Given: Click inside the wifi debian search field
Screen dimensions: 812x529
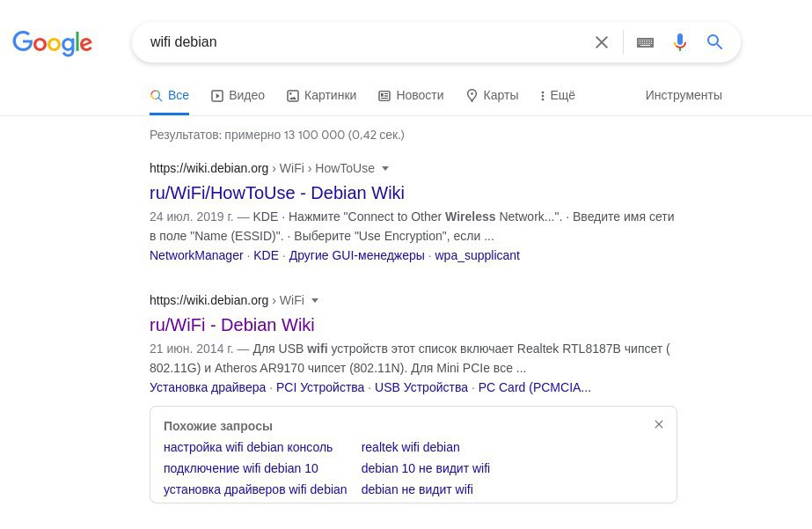Looking at the screenshot, I should [362, 42].
